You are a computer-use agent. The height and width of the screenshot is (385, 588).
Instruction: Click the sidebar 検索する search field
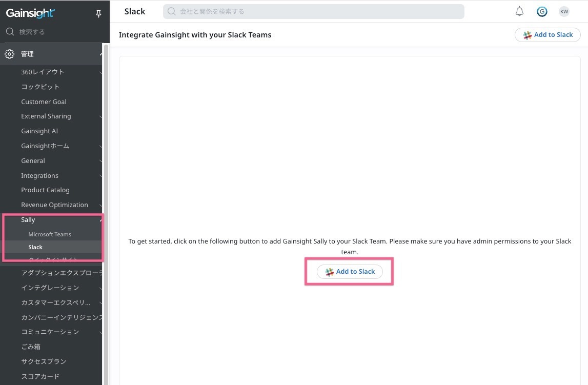(x=52, y=32)
